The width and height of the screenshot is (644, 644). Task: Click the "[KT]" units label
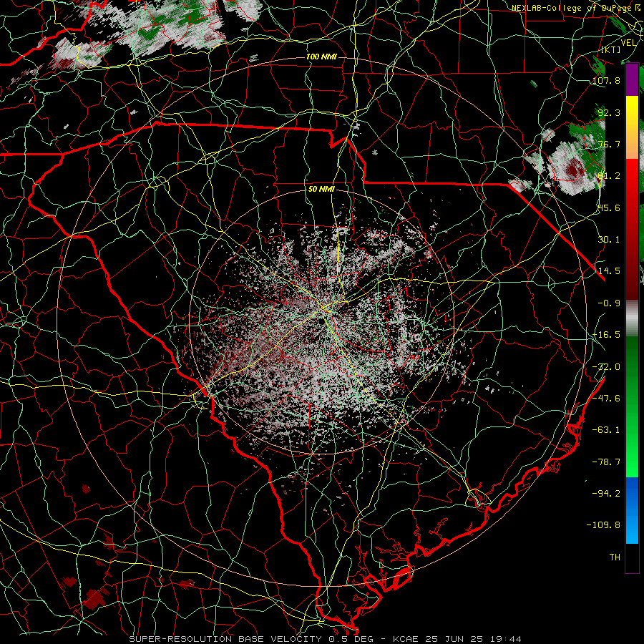click(x=611, y=49)
